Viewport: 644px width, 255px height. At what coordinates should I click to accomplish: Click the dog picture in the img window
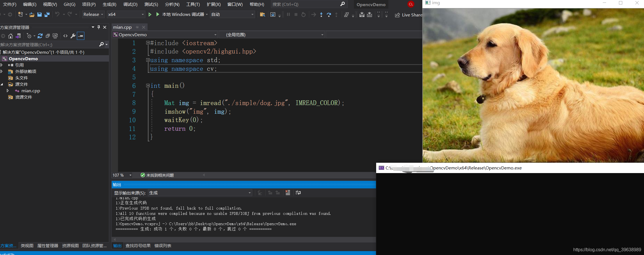click(533, 85)
